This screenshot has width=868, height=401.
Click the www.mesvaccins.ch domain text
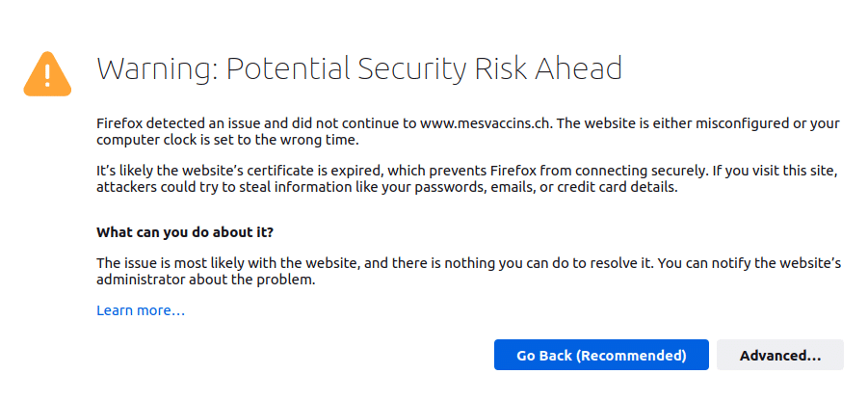(x=487, y=123)
